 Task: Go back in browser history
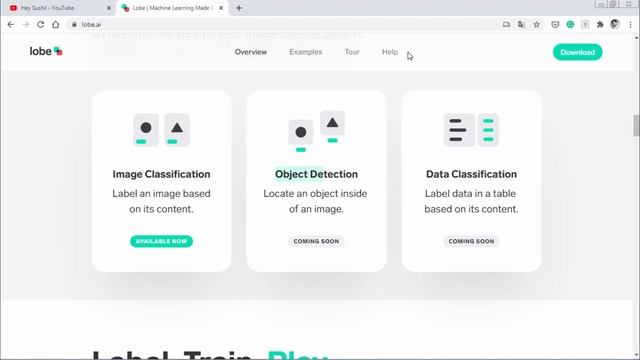click(11, 24)
